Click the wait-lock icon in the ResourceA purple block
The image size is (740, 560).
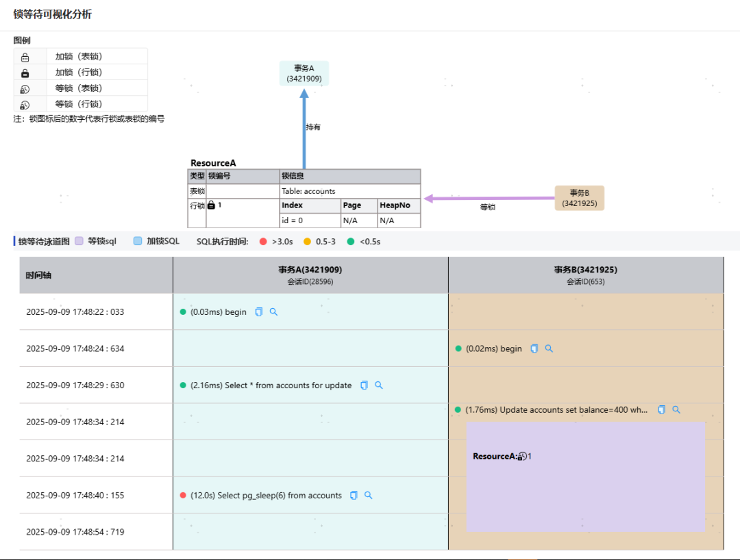522,457
